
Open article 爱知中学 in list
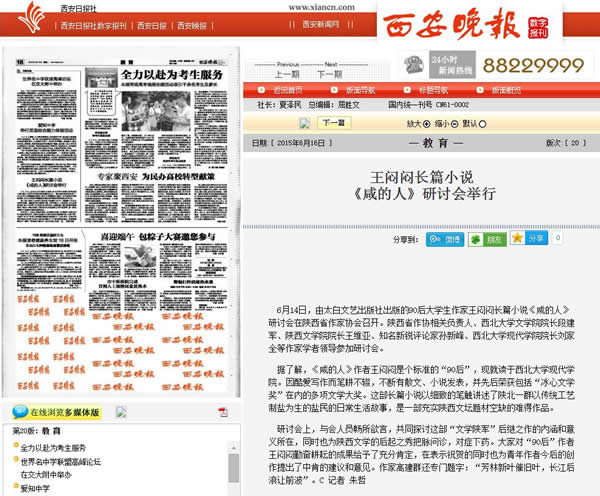tap(35, 488)
